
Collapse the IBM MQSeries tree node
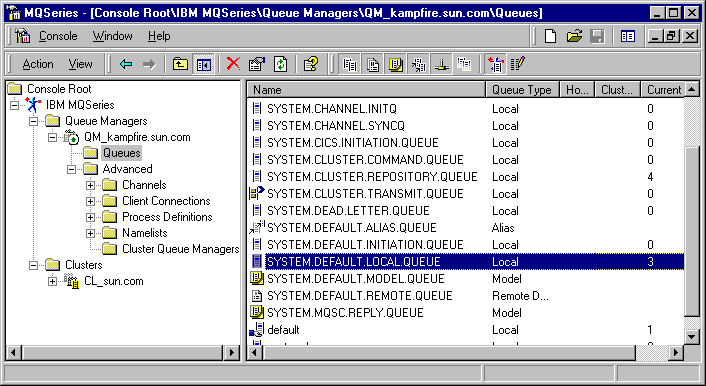14,105
